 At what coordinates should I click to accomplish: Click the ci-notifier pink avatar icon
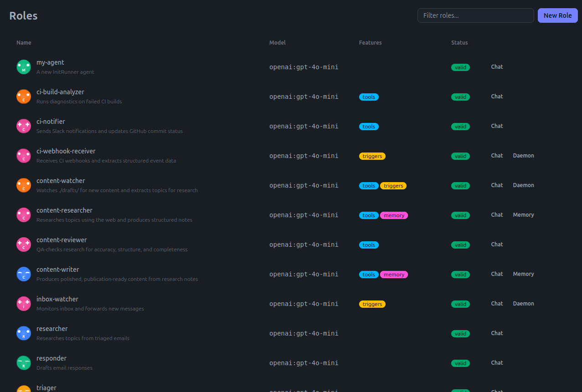pyautogui.click(x=24, y=126)
